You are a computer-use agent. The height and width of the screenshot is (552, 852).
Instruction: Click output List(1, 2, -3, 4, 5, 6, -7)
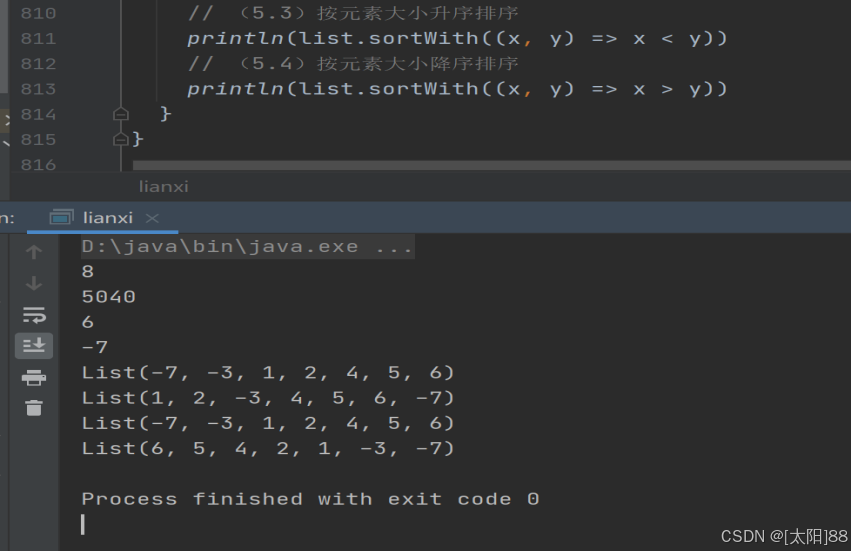click(268, 398)
